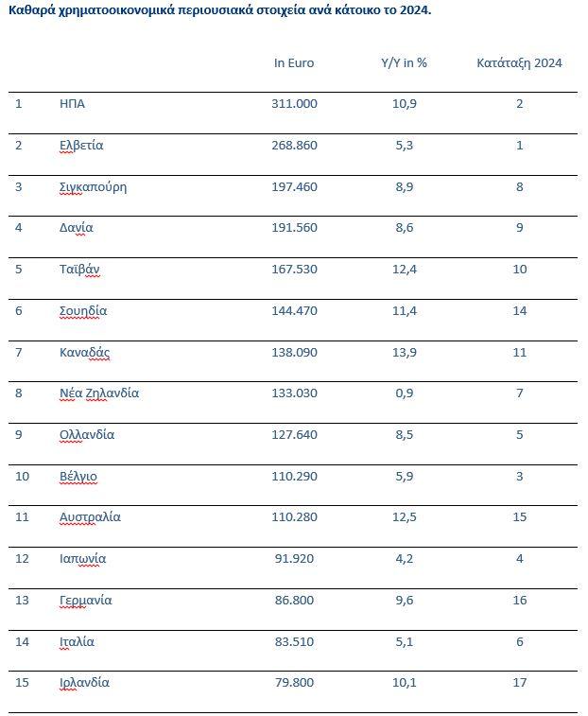Screen dimensions: 588x716
Task: Select the Ολλανδία country name
Action: point(86,434)
